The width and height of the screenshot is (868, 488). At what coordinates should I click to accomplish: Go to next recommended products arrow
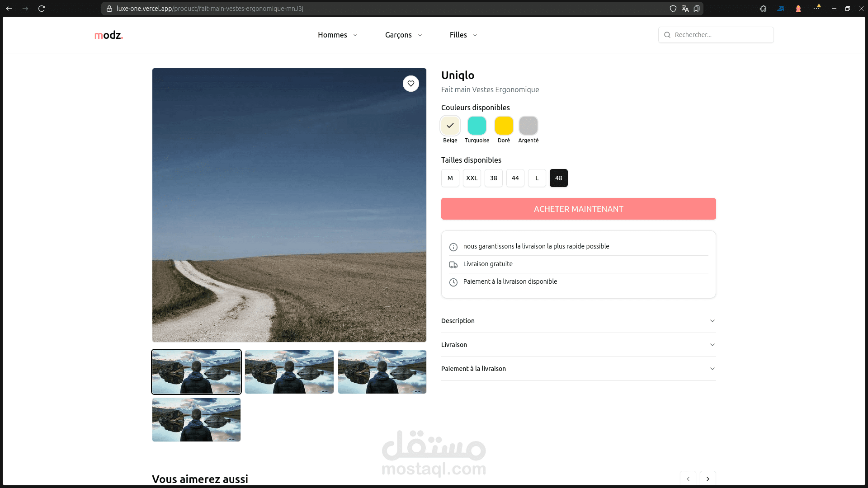[708, 479]
